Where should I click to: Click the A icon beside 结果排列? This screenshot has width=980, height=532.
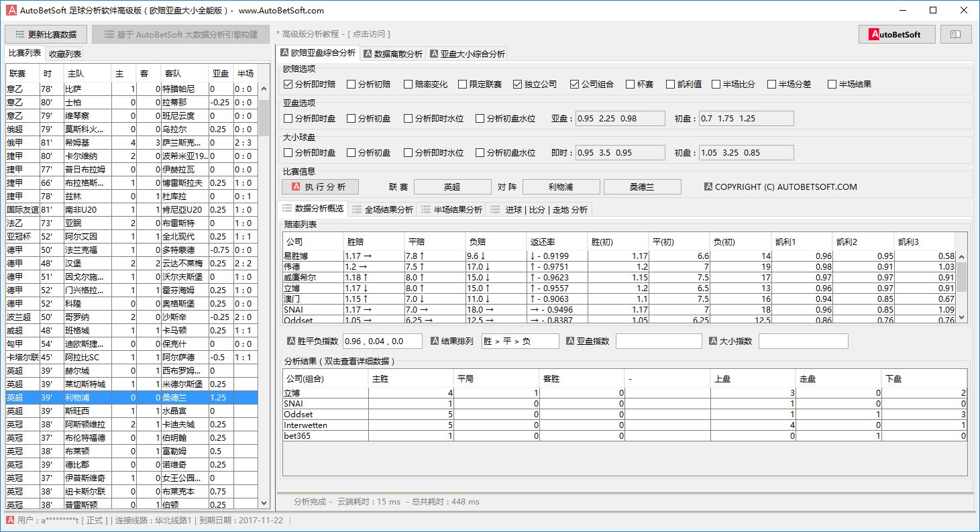tap(435, 341)
